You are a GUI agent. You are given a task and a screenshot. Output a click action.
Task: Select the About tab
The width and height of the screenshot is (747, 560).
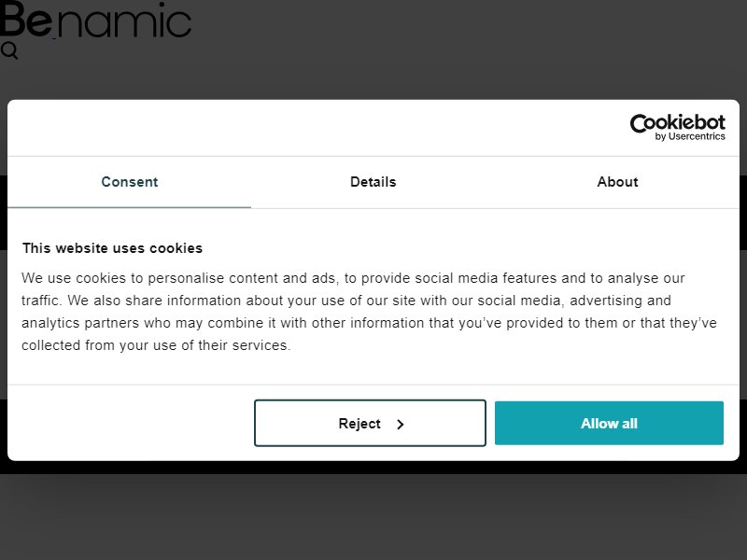pyautogui.click(x=617, y=182)
